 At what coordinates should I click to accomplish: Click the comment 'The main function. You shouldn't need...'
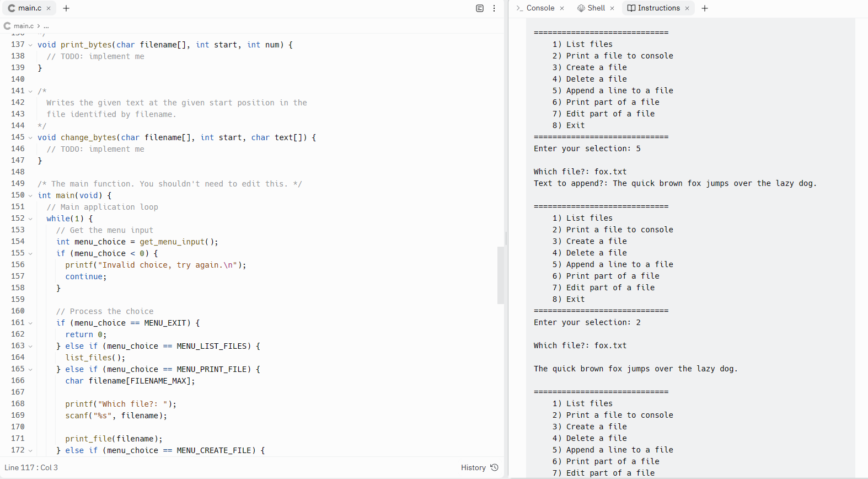point(170,184)
